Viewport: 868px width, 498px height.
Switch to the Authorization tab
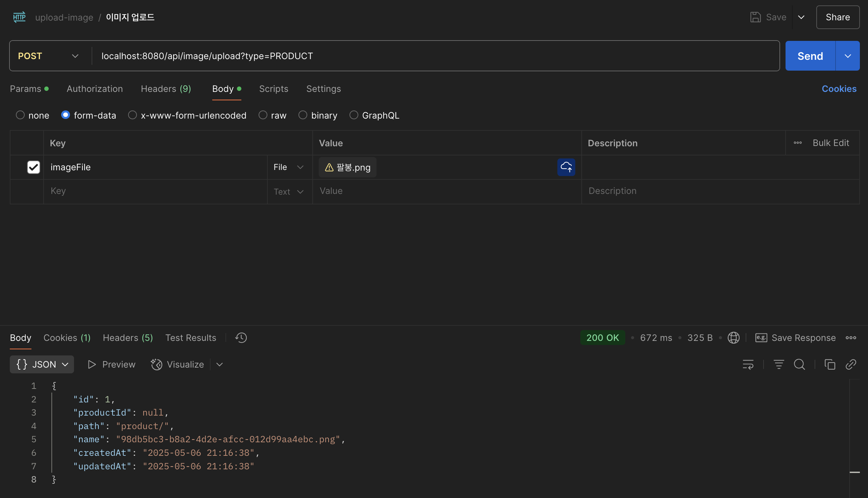click(x=95, y=89)
